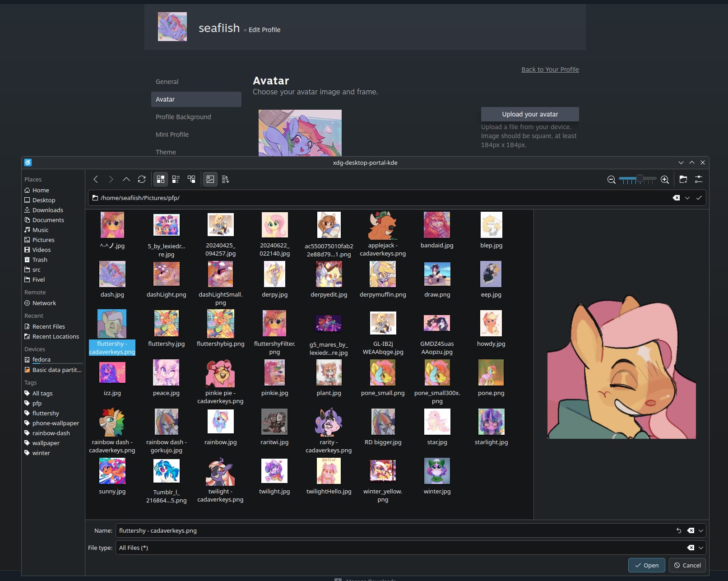Switch to Compact view mode

[x=176, y=179]
